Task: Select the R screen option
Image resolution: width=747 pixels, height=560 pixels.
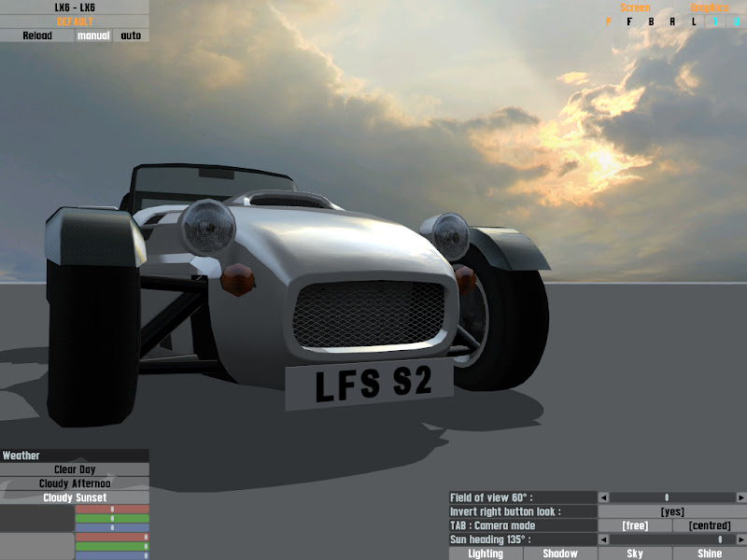Action: click(x=672, y=21)
